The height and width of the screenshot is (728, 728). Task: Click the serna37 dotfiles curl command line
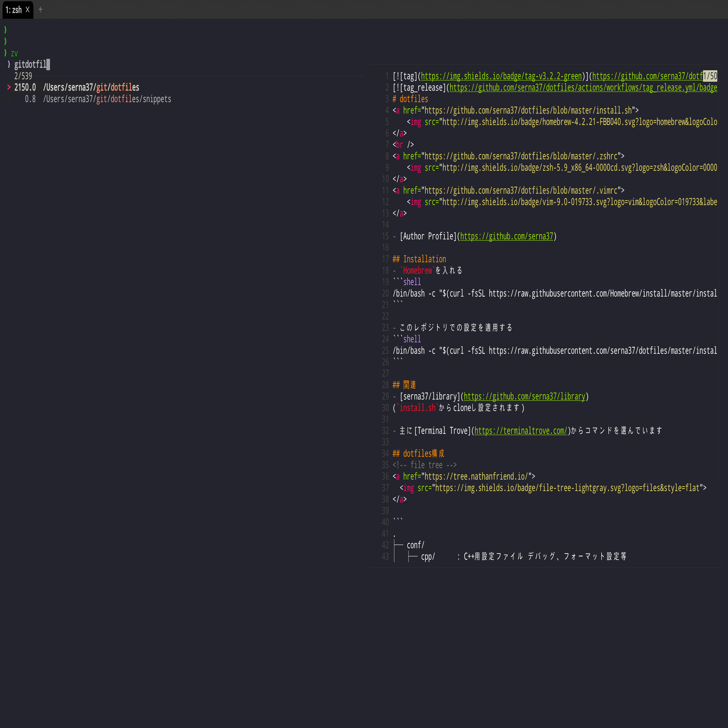[555, 351]
